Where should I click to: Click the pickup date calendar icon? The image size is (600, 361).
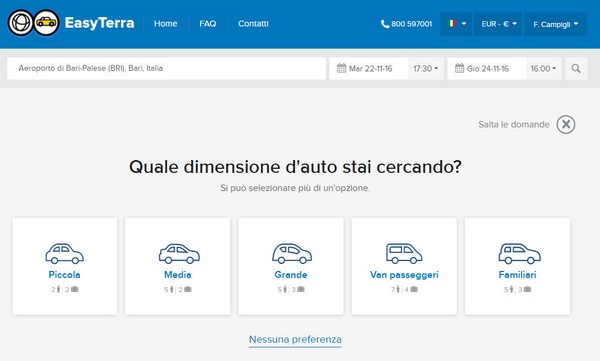[x=341, y=68]
